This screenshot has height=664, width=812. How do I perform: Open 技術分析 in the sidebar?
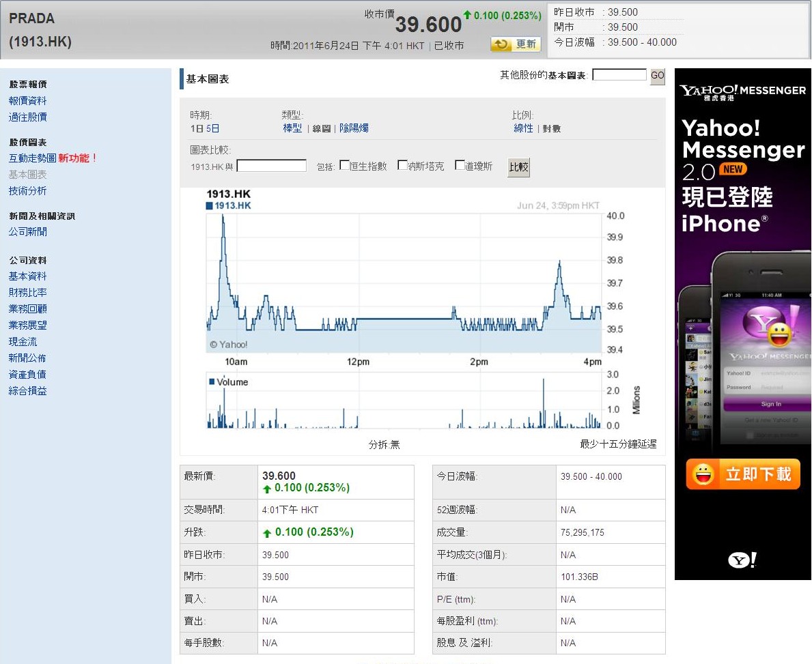click(27, 191)
